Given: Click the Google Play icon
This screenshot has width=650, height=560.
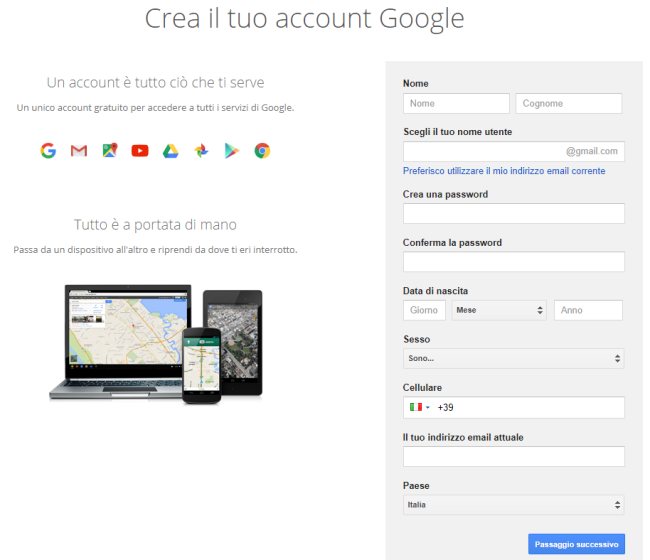Looking at the screenshot, I should pyautogui.click(x=232, y=150).
